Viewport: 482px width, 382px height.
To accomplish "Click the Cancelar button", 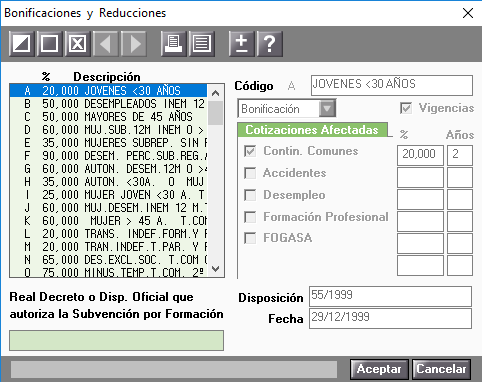I will (441, 369).
